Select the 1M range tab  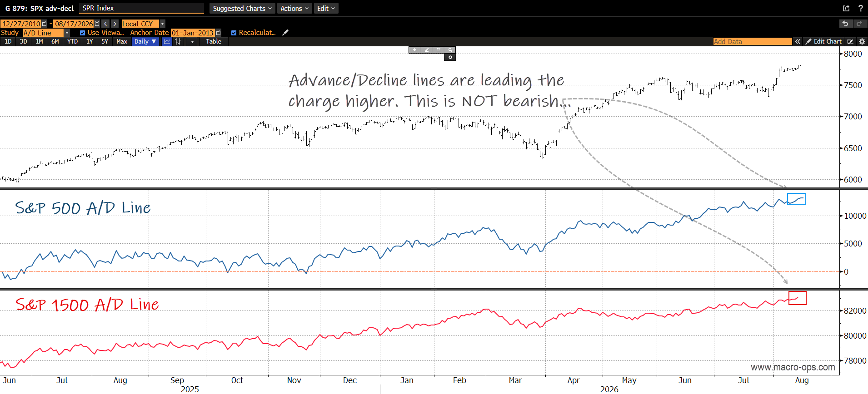40,41
